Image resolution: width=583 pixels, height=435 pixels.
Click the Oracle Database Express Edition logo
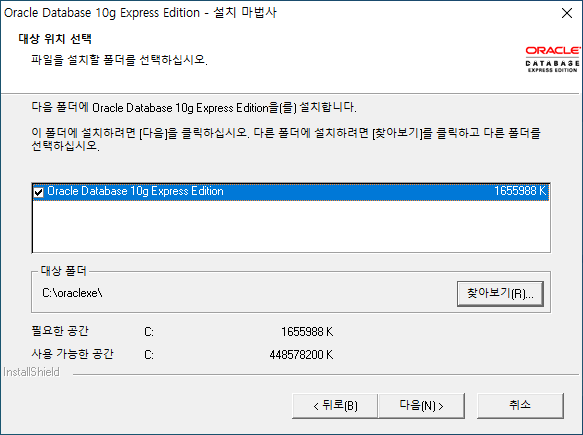point(553,59)
